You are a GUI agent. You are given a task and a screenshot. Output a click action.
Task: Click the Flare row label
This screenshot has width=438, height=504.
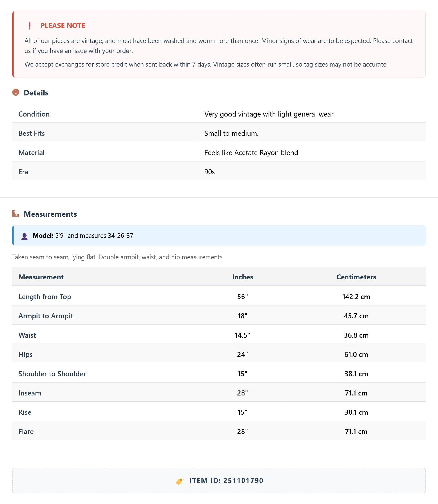(26, 432)
